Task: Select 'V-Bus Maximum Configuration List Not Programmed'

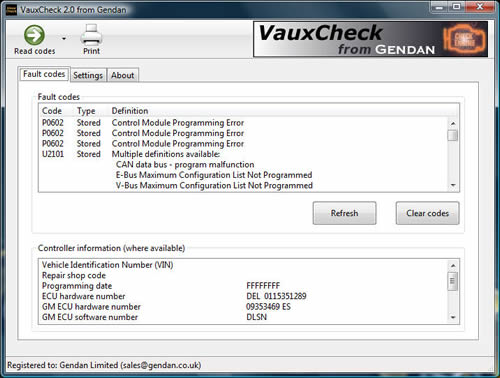Action: pos(214,185)
